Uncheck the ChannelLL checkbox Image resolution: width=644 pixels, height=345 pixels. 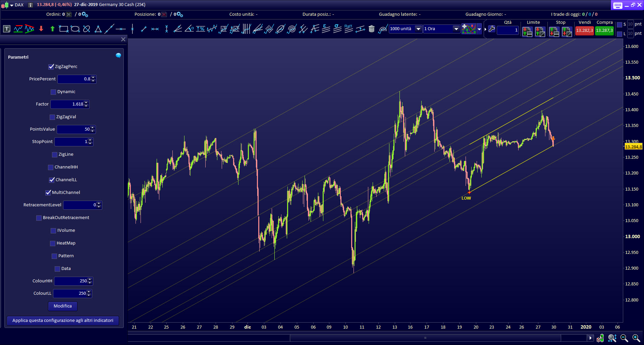[52, 180]
